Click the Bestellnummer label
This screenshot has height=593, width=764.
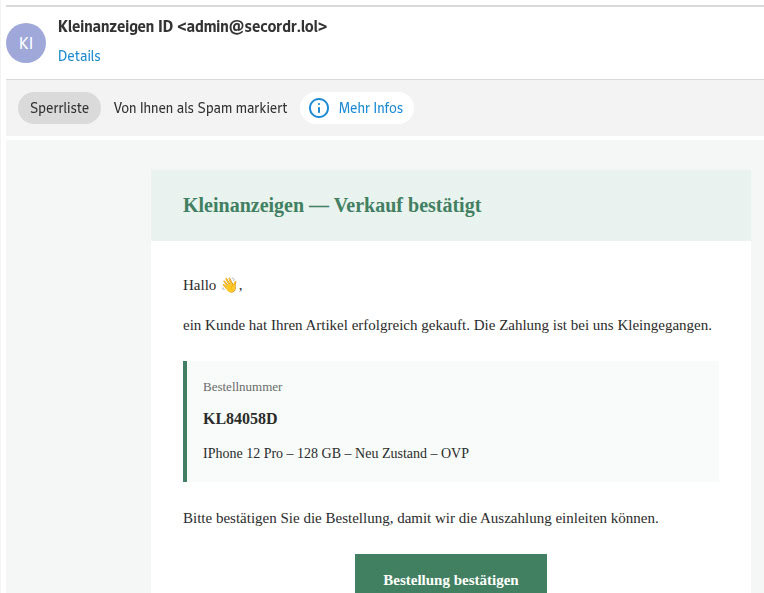coord(242,386)
